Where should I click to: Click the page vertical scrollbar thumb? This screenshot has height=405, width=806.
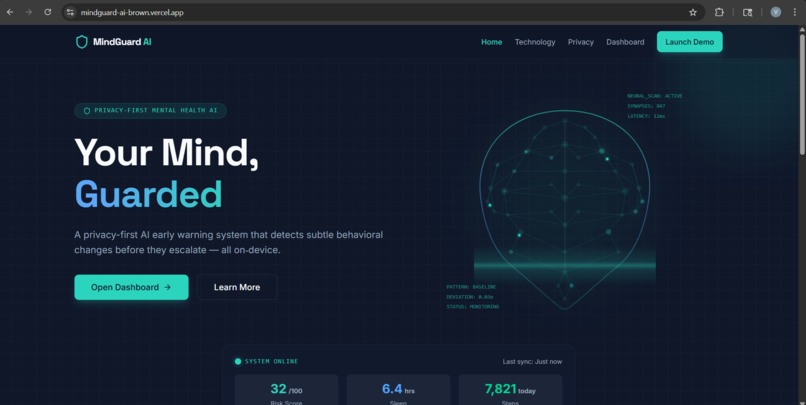802,93
